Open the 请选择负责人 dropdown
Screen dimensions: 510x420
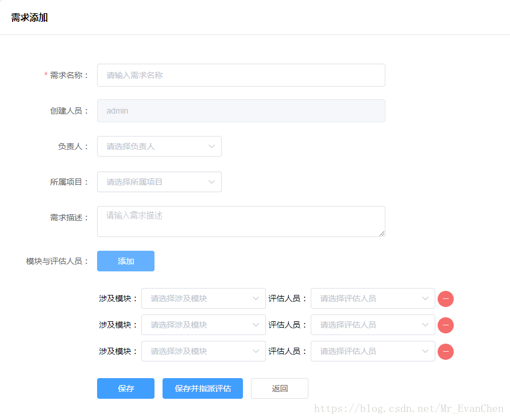[159, 146]
